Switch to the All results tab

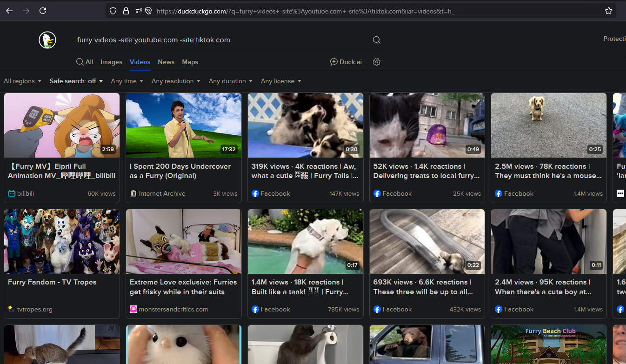pyautogui.click(x=85, y=62)
